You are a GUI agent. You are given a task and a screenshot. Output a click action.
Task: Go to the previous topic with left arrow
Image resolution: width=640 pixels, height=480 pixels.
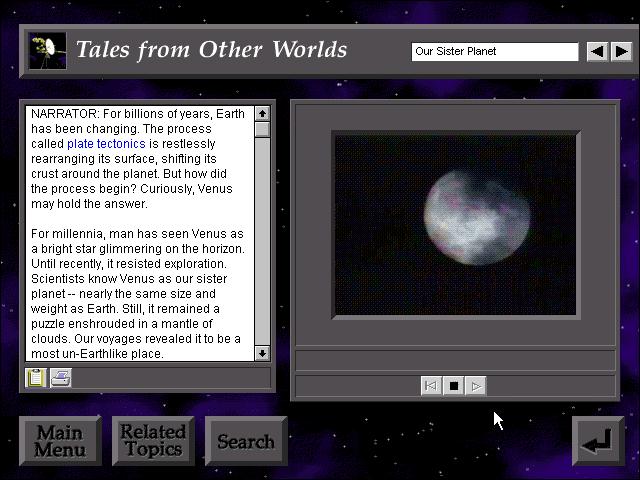(x=597, y=51)
